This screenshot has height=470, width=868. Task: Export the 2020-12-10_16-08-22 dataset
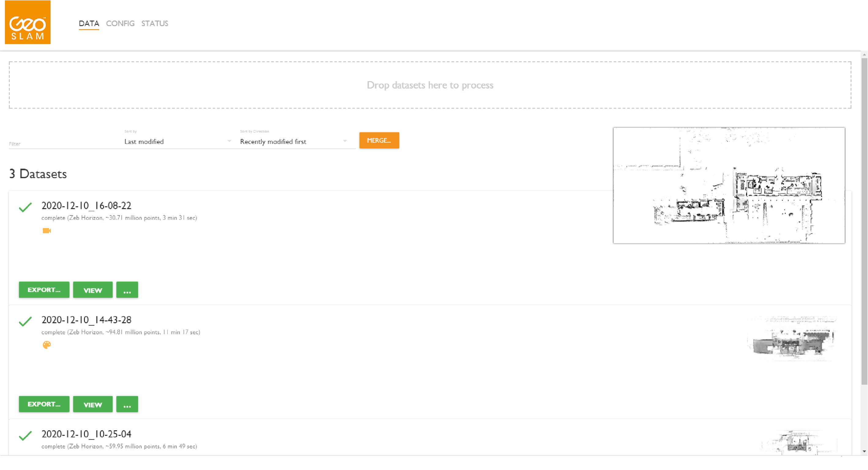tap(44, 290)
